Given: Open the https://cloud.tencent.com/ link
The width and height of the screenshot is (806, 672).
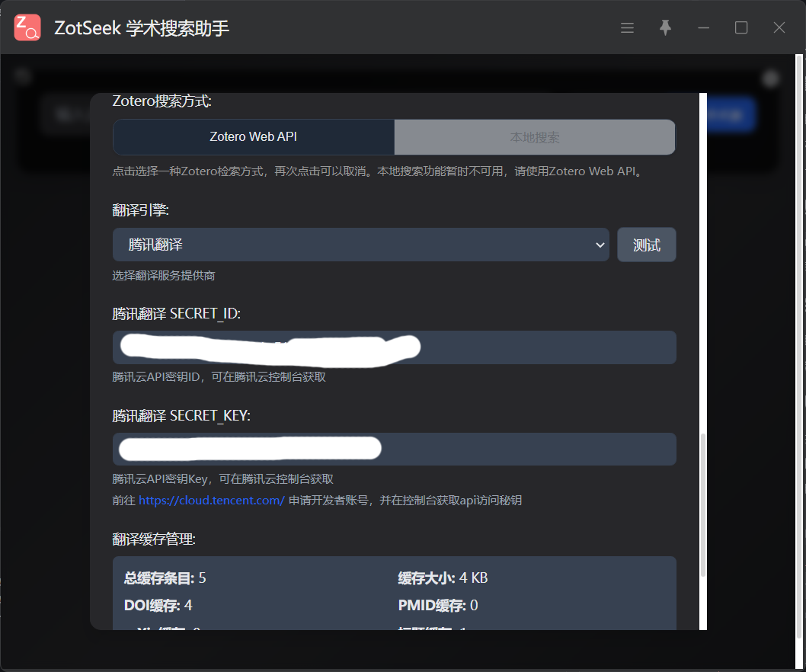Looking at the screenshot, I should click(212, 501).
